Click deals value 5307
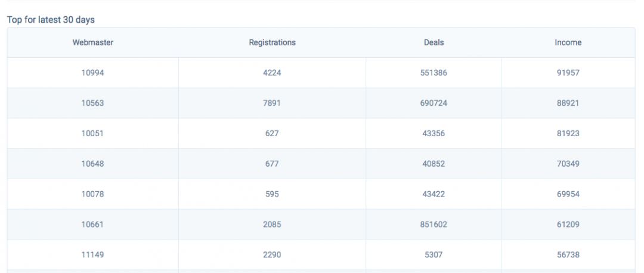The image size is (644, 273). tap(434, 255)
